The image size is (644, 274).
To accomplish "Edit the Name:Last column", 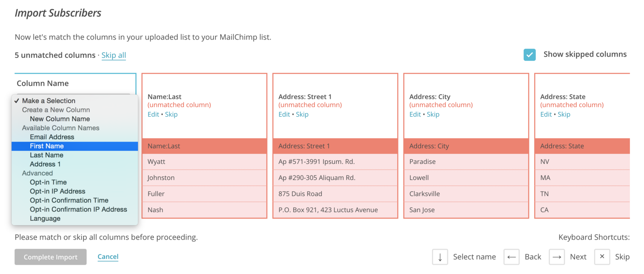I will click(153, 114).
